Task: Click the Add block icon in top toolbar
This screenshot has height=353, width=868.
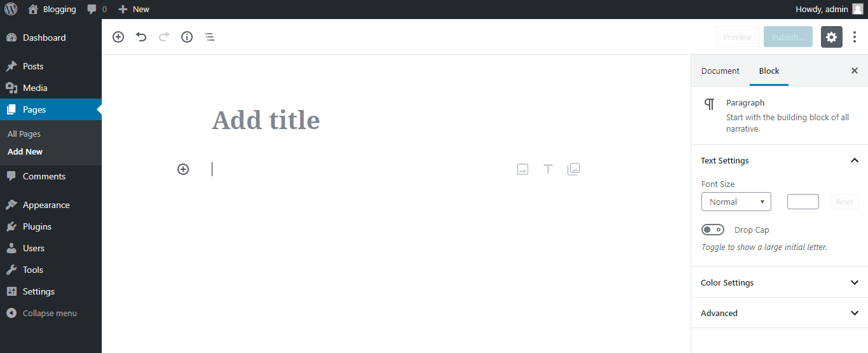Action: pos(118,37)
